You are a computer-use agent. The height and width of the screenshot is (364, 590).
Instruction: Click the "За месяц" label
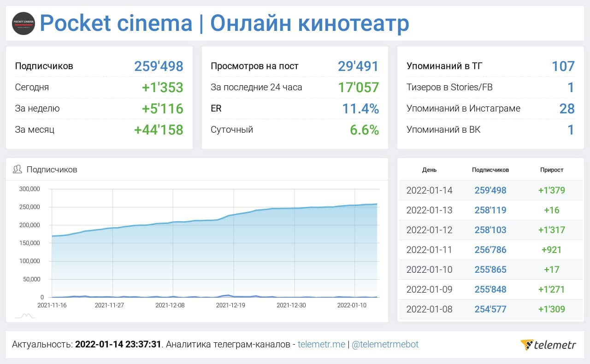(35, 129)
